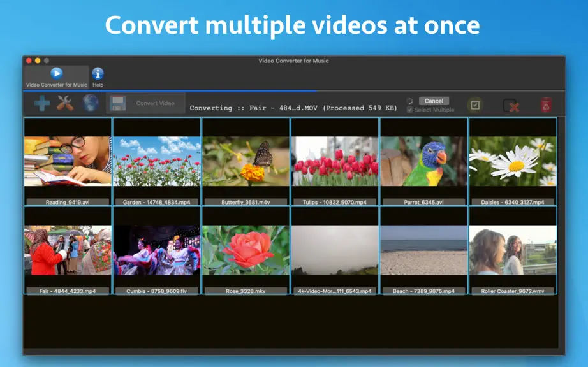Click the deselect icon with red X
588x367 pixels.
click(511, 106)
